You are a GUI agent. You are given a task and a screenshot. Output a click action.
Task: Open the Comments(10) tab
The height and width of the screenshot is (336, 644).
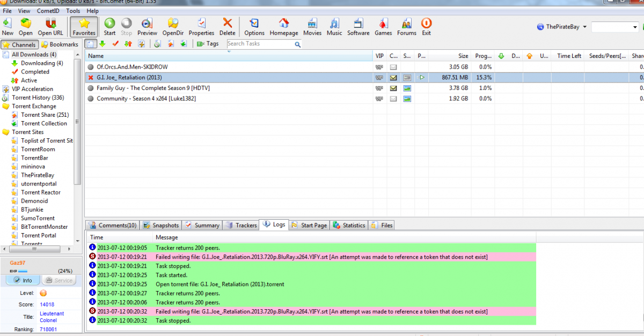click(113, 225)
